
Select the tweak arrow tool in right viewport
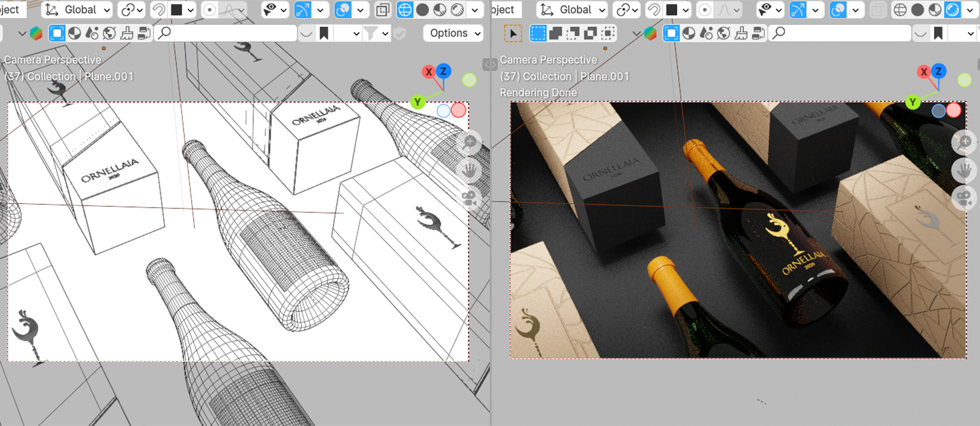coord(512,34)
